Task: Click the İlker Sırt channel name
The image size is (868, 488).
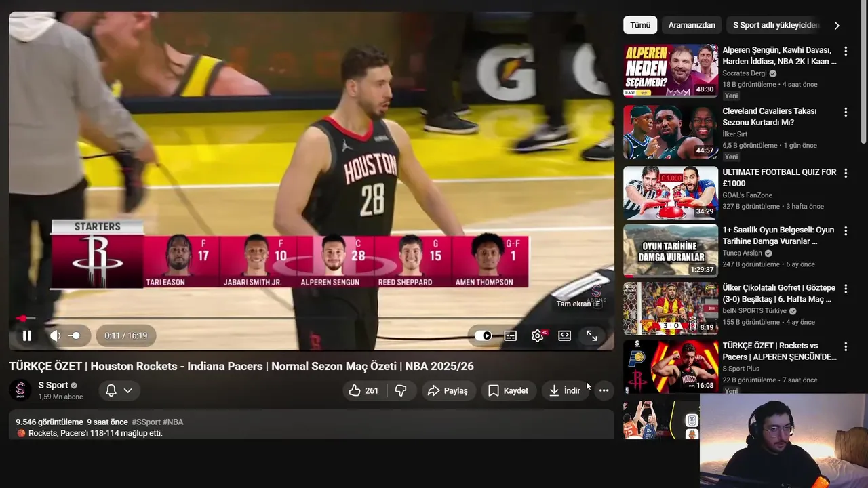Action: coord(735,134)
